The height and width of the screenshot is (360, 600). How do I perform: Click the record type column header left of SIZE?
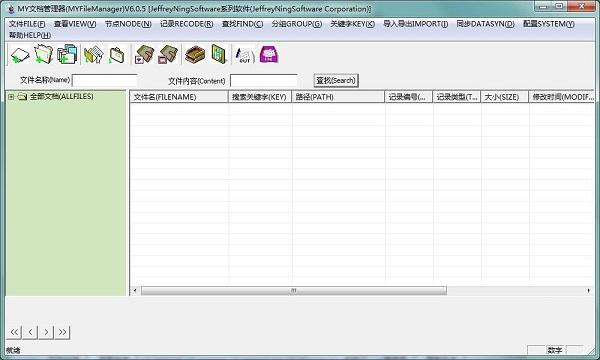(x=457, y=97)
